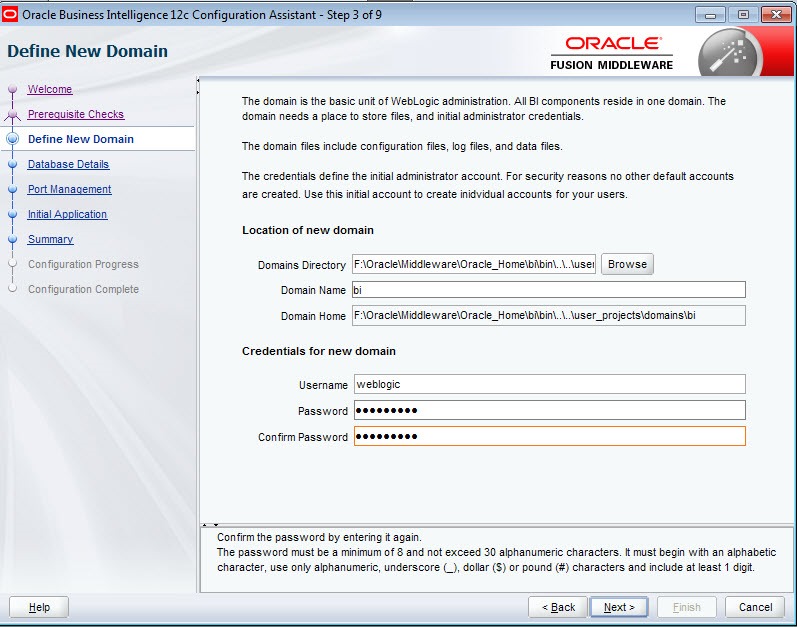Click the Prerequisite Checks step bullet icon
Screen dimensions: 797x627
(13, 114)
